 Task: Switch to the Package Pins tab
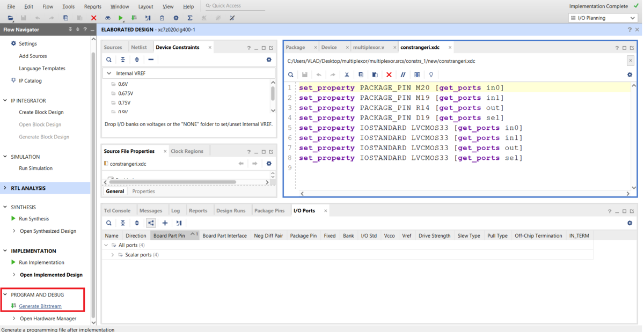click(x=271, y=210)
